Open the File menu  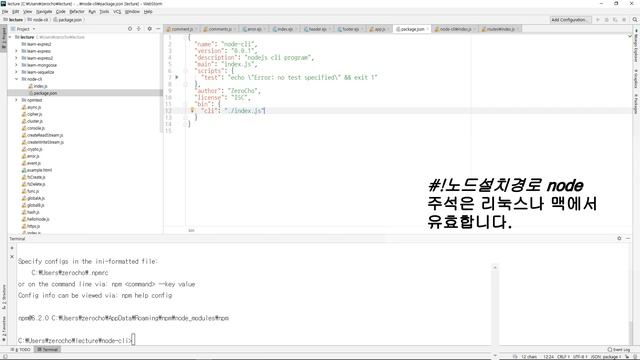click(5, 11)
